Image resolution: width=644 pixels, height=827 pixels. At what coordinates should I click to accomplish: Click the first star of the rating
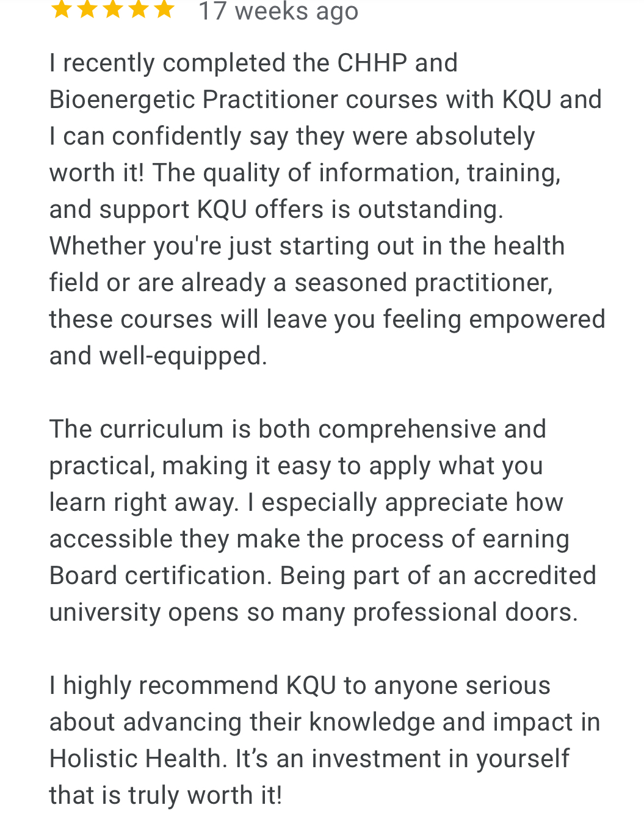click(61, 9)
